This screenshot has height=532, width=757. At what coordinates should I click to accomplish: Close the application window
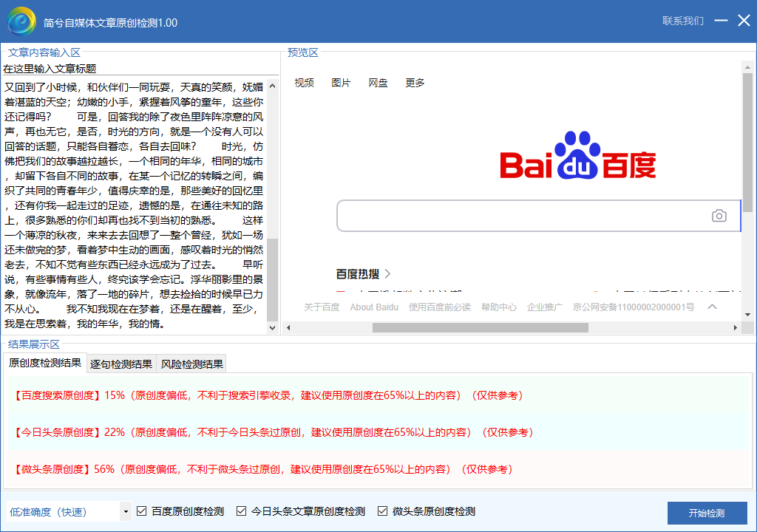click(744, 20)
